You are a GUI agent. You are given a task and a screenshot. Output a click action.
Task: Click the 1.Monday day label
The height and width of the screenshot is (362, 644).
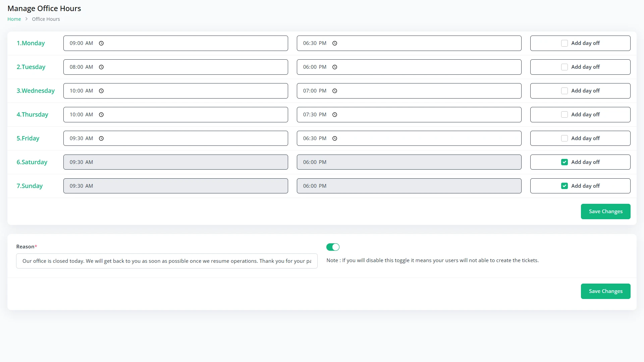click(31, 43)
